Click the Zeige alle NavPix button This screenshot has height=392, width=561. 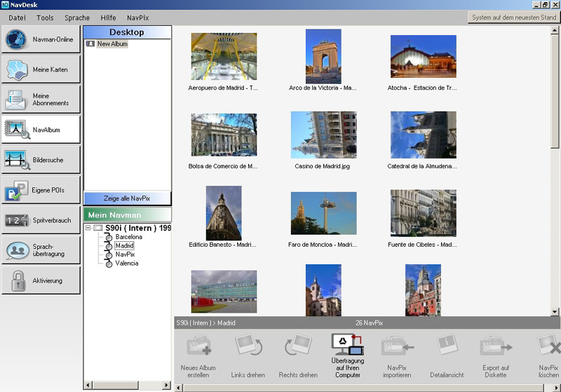(x=127, y=198)
